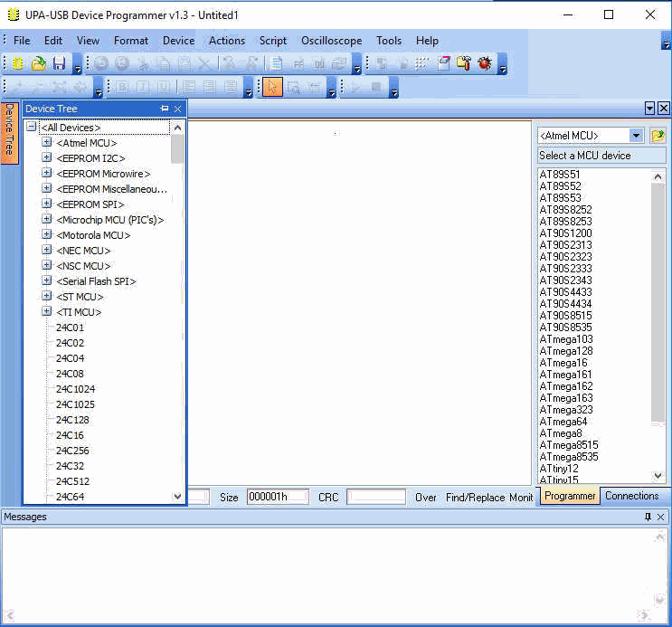
Task: Expand the <EEPROM Microwire> node
Action: click(x=47, y=173)
